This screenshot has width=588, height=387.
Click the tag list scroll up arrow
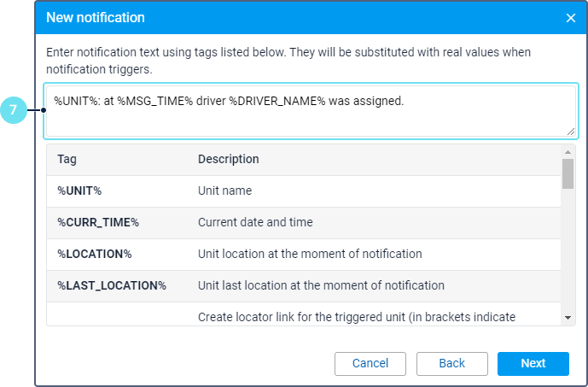pyautogui.click(x=568, y=151)
